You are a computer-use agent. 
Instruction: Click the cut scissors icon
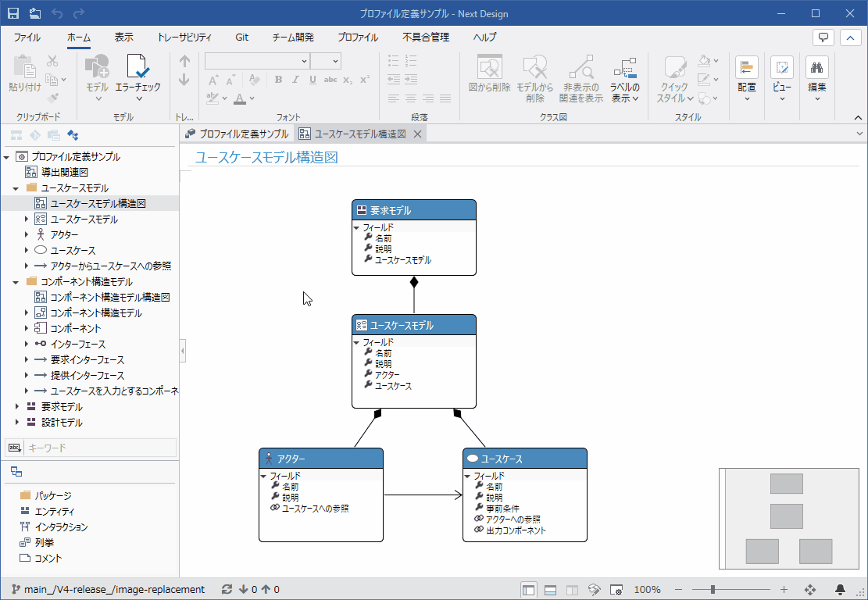(x=52, y=61)
